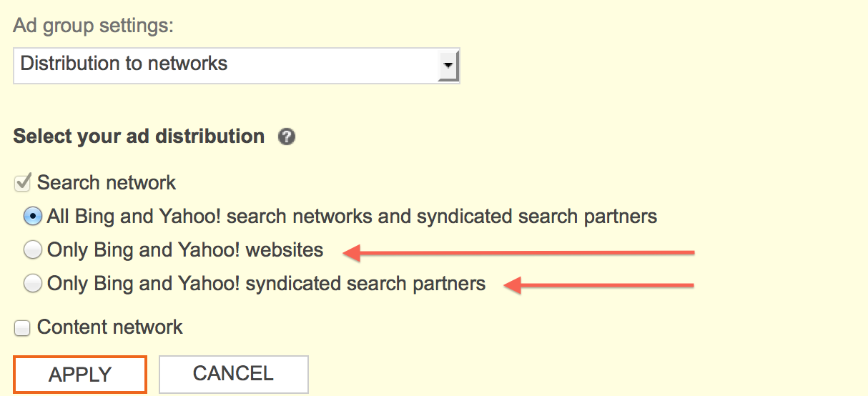Open the ad group settings dropdown arrow
This screenshot has width=868, height=396.
coord(448,64)
